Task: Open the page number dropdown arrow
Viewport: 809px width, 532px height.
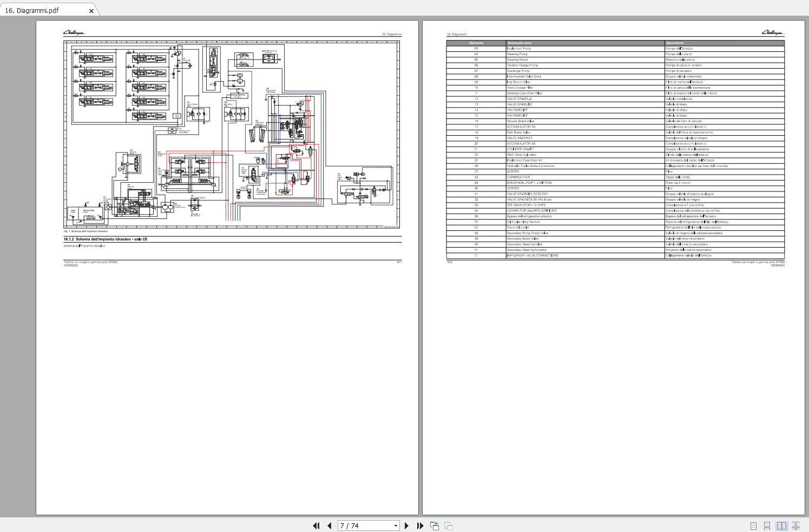Action: point(396,526)
